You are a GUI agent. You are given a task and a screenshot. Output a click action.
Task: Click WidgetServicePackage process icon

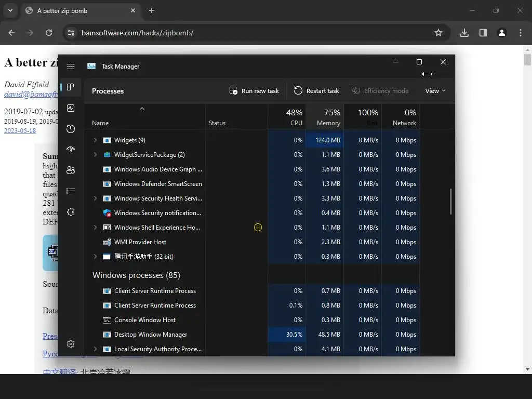tap(107, 155)
